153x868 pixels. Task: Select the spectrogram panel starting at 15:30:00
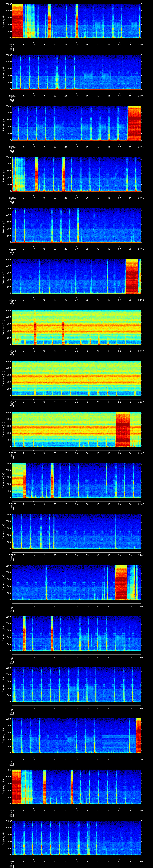tap(76, 429)
